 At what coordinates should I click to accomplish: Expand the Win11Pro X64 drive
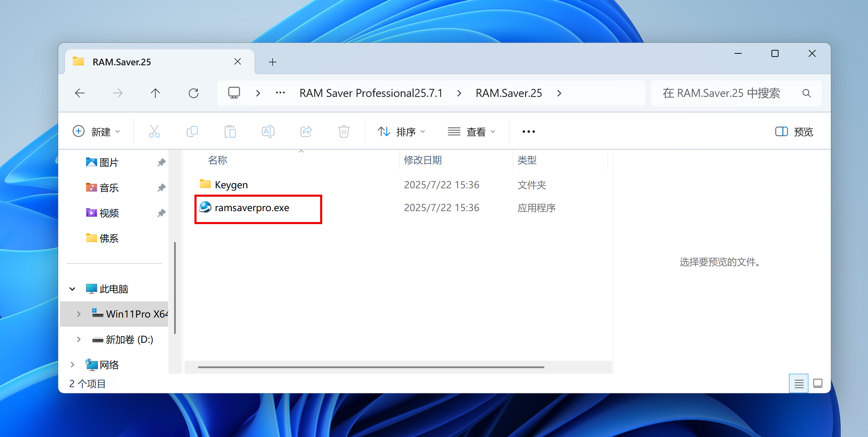coord(79,314)
